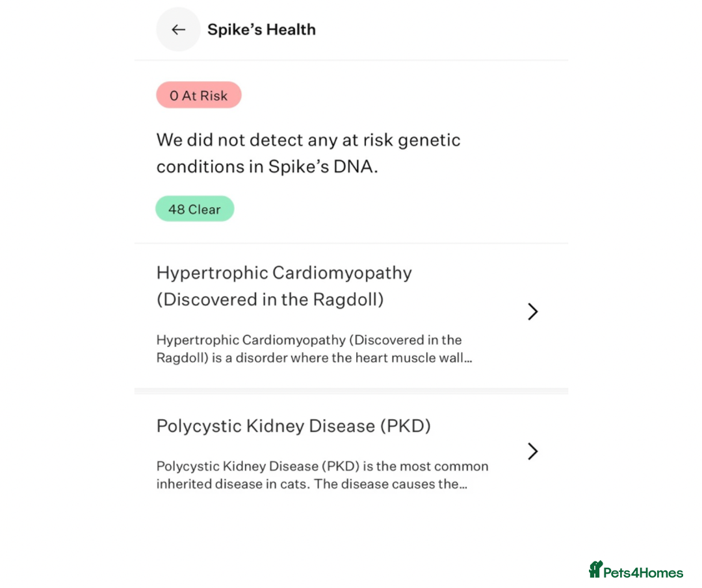
Task: Click the ellipsis after 'disease causes the'
Action: [463, 485]
